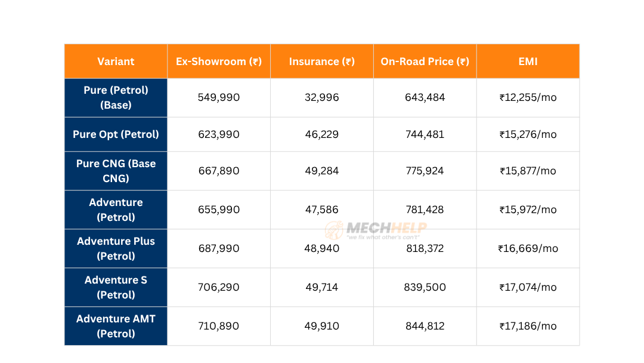Select the Adventure Plus (Petrol) row label
Image resolution: width=644 pixels, height=363 pixels.
point(116,248)
